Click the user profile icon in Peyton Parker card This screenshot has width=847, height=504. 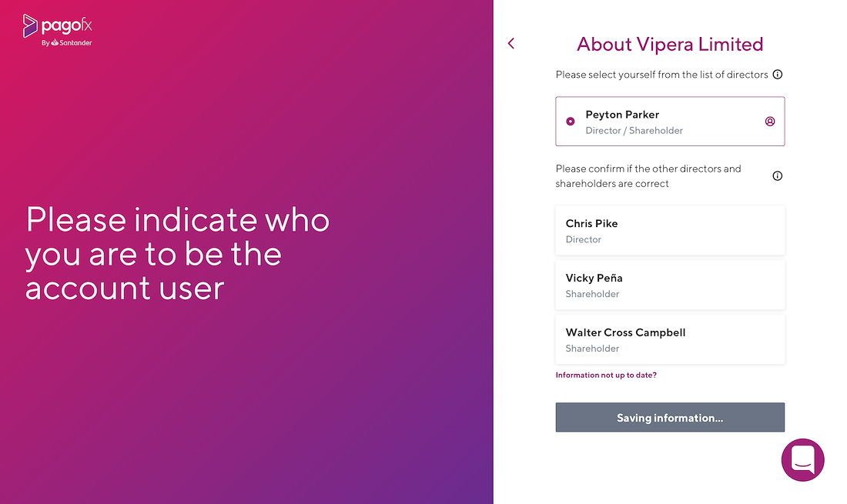point(770,122)
